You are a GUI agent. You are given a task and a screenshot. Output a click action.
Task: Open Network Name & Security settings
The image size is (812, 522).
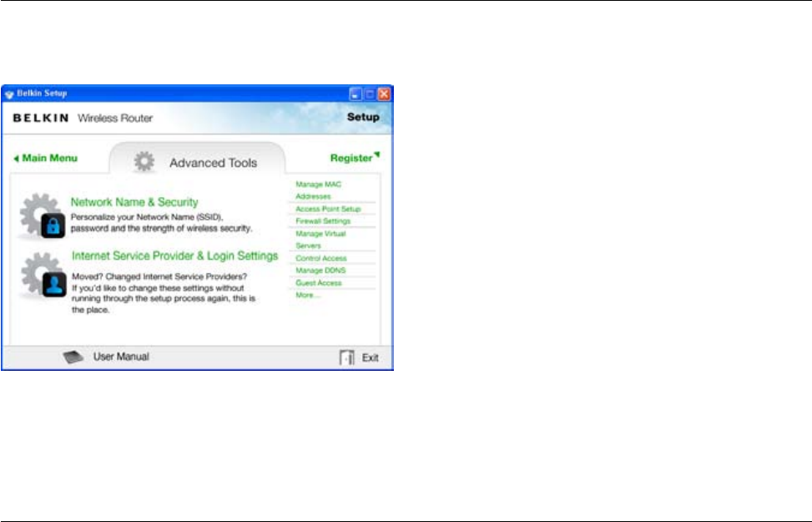point(134,201)
